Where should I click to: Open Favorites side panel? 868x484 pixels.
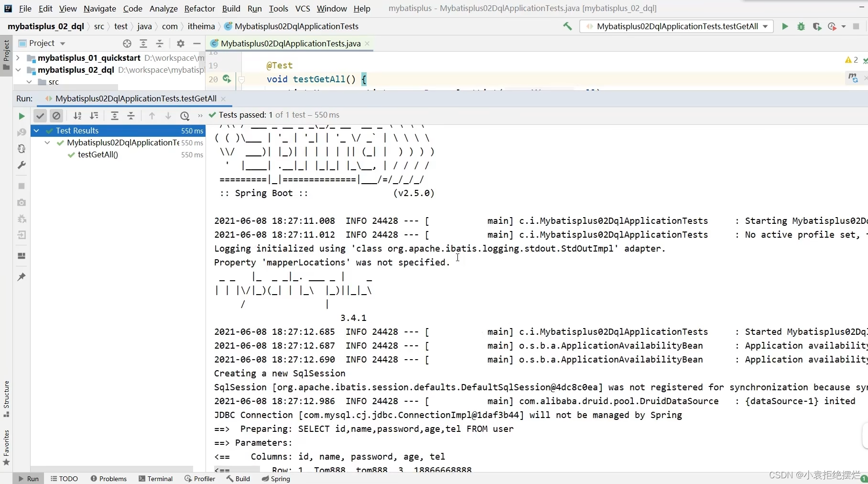pyautogui.click(x=6, y=448)
